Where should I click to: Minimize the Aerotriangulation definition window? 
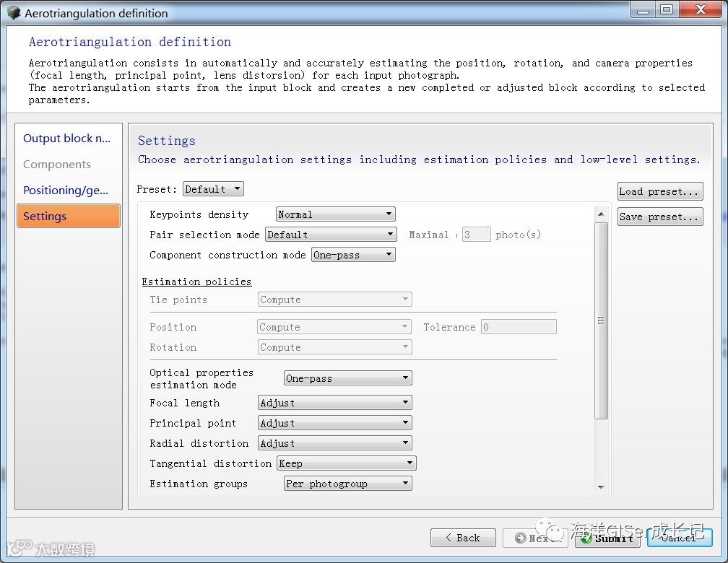[x=643, y=10]
